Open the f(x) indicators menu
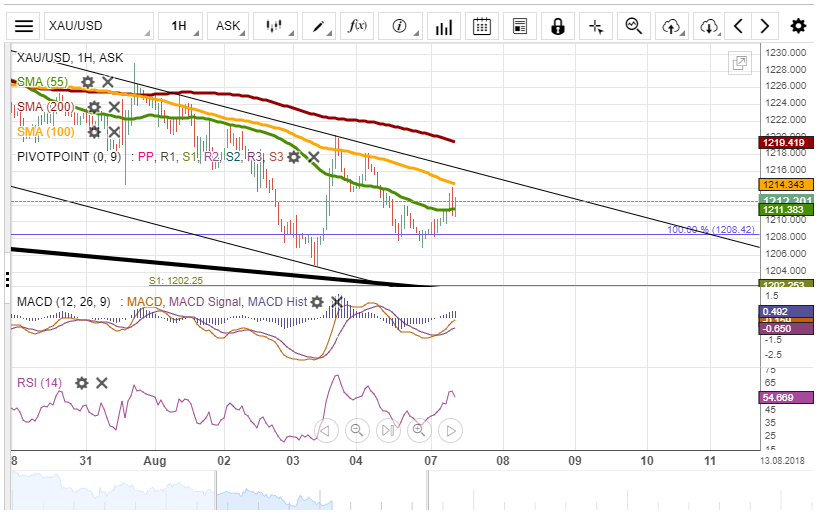823x515 pixels. coord(357,26)
